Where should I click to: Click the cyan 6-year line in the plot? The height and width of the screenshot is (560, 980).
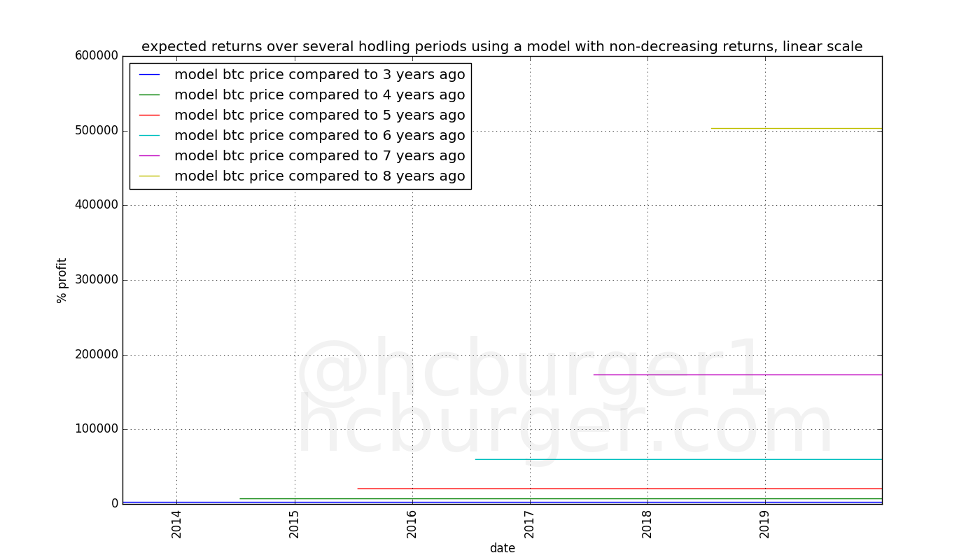click(x=679, y=459)
